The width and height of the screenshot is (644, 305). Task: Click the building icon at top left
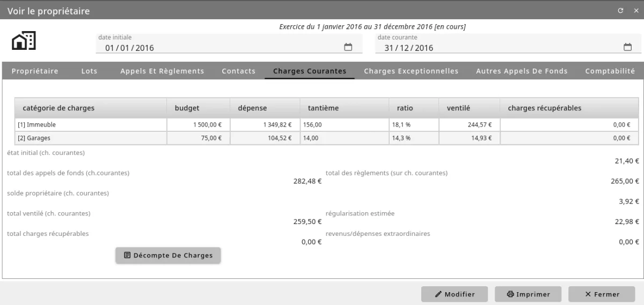point(24,41)
